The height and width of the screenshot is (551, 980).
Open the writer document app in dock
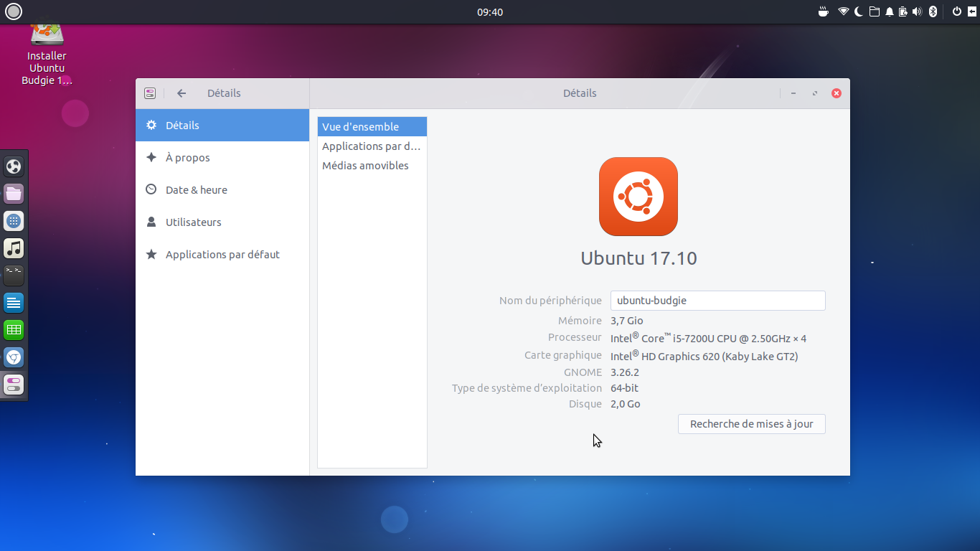click(x=14, y=303)
